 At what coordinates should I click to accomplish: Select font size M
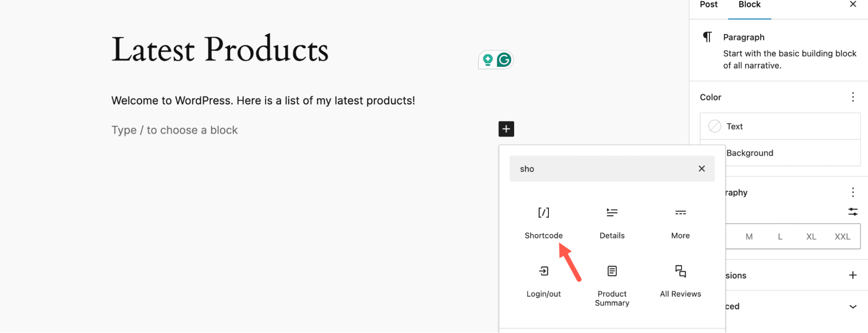coord(749,237)
